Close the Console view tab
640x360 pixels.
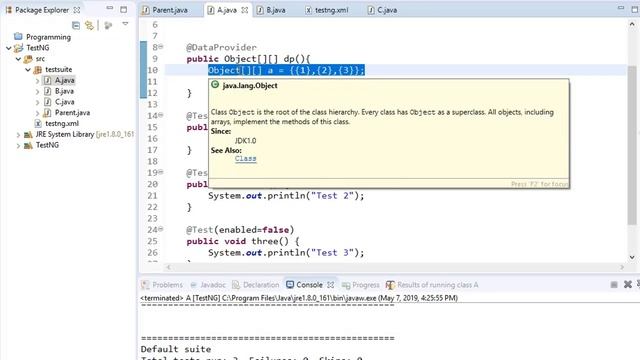pos(331,285)
